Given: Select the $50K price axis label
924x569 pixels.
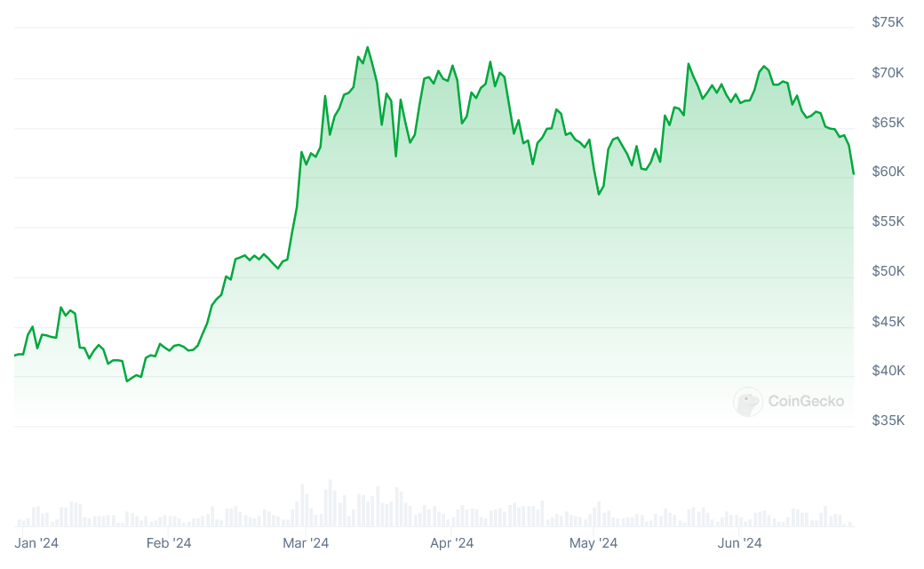Looking at the screenshot, I should (x=888, y=270).
